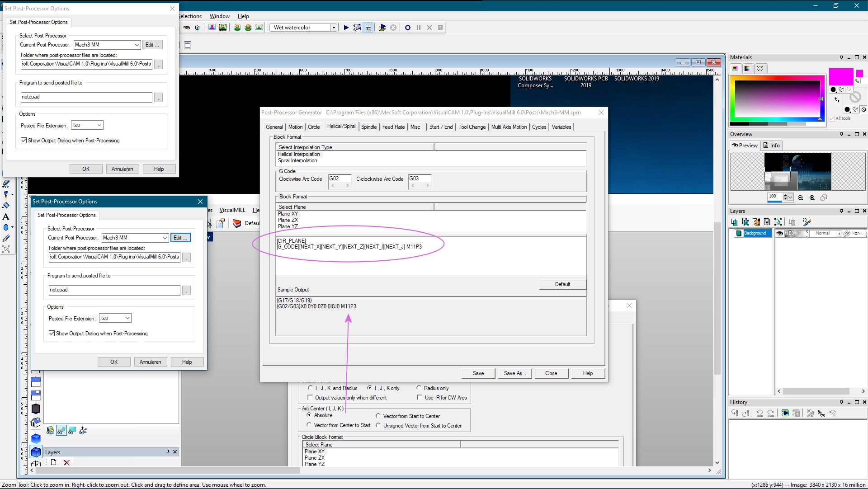Click the window layout icon below toolbar
Screen dimensions: 868x489
pos(188,45)
